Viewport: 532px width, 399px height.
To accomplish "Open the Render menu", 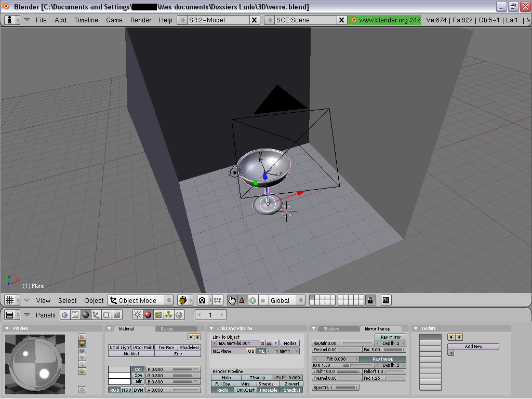I will click(141, 20).
